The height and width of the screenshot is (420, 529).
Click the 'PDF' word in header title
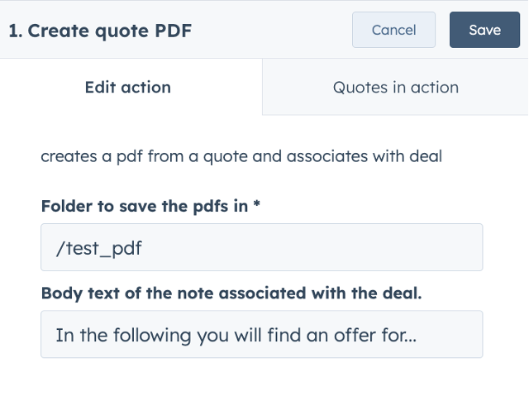(174, 31)
